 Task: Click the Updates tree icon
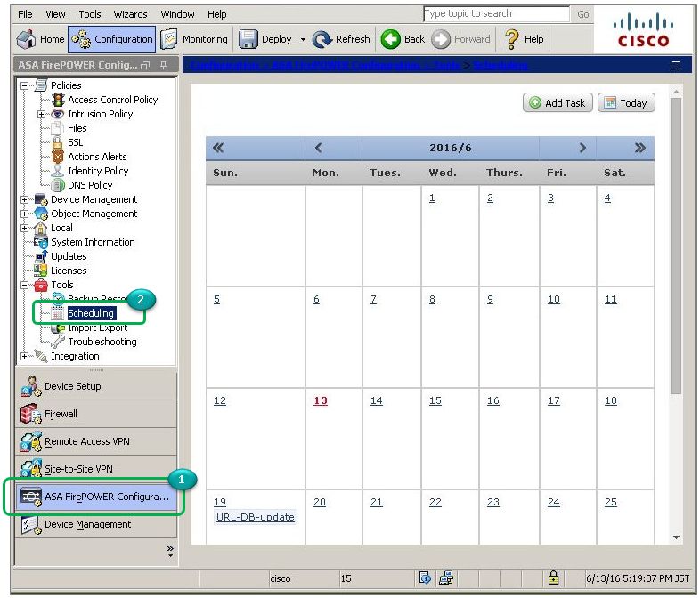41,256
